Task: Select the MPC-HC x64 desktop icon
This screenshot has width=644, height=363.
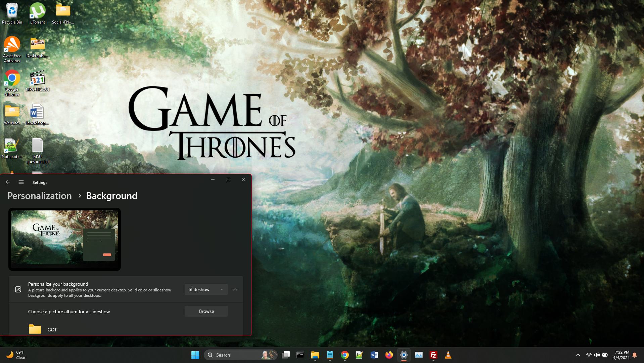Action: coord(37,81)
